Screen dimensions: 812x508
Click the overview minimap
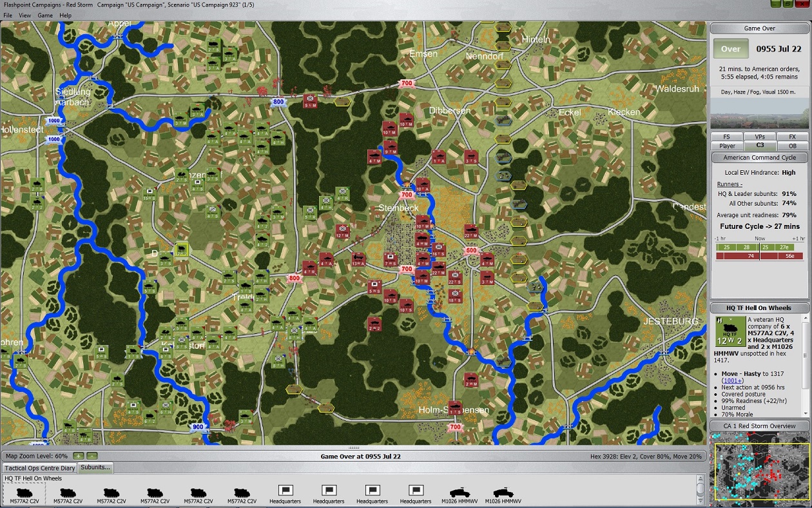tap(760, 469)
